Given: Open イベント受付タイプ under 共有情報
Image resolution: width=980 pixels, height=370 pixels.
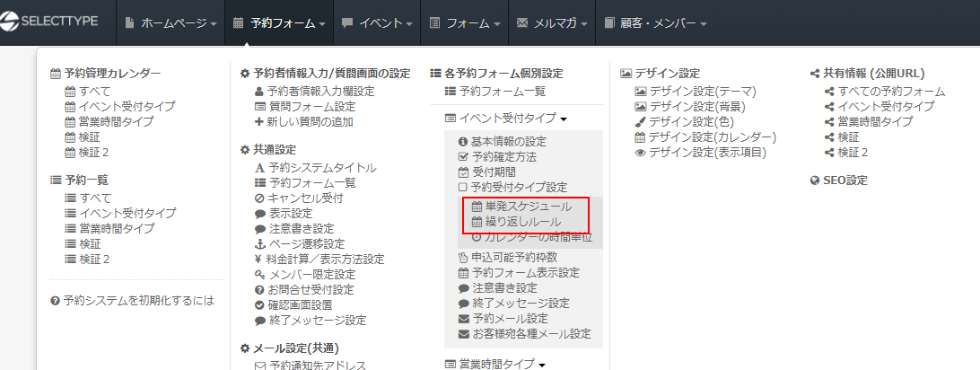Looking at the screenshot, I should point(879,106).
